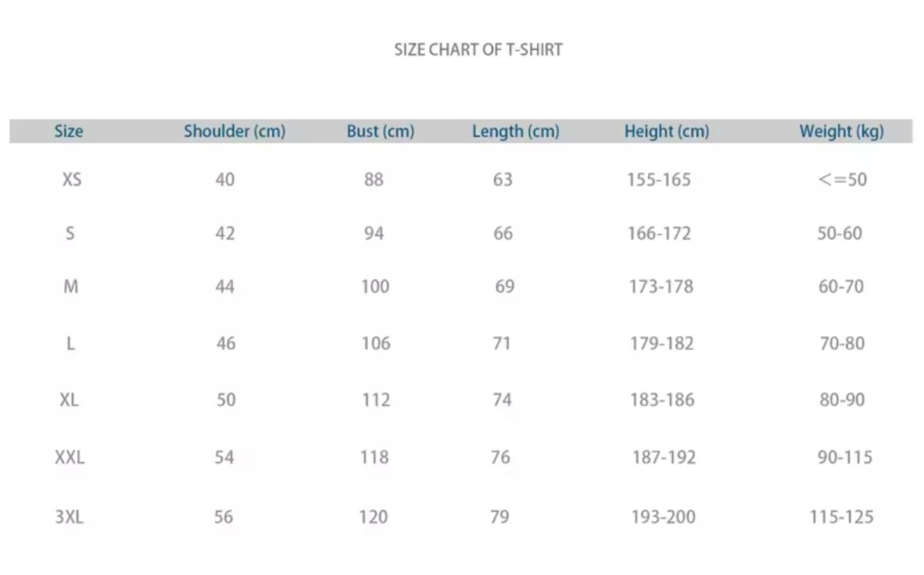Click the Height (cm) column header

tap(666, 131)
